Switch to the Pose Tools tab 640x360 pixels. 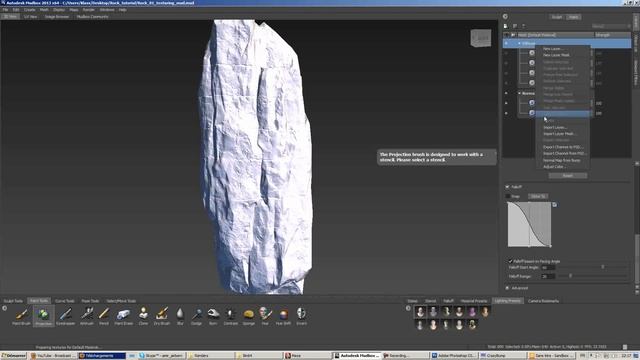click(x=90, y=301)
